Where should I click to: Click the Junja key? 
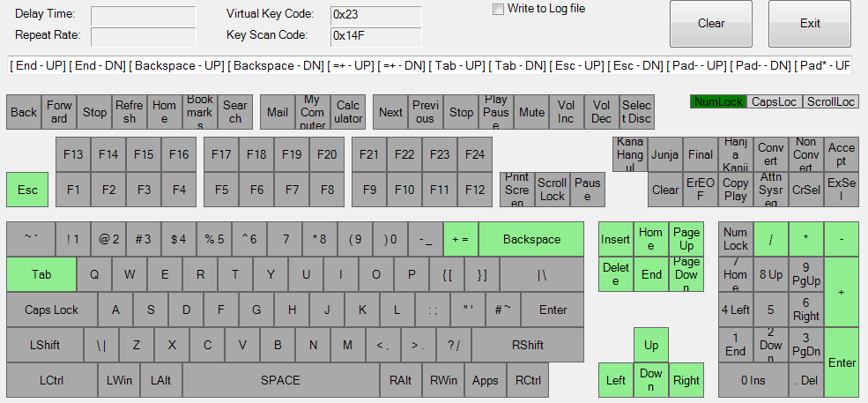tap(664, 154)
